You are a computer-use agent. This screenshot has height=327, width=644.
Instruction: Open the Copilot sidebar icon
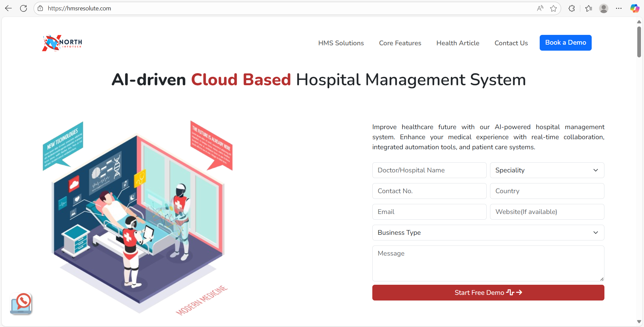(634, 8)
